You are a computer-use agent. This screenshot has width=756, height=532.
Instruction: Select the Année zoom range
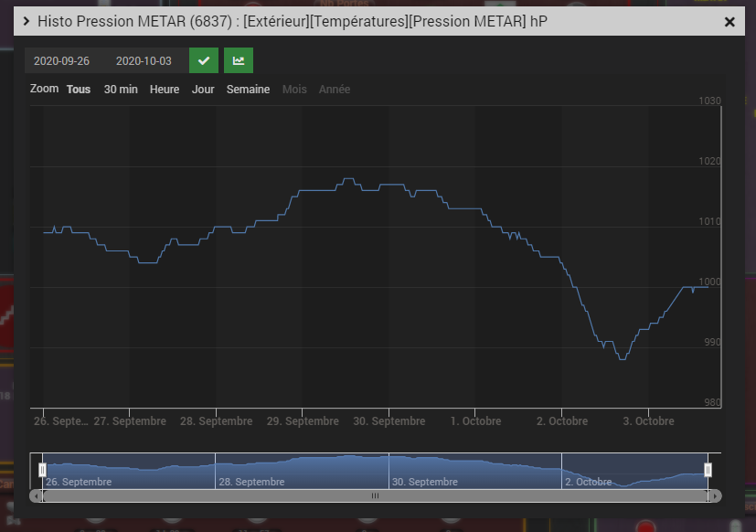[335, 90]
